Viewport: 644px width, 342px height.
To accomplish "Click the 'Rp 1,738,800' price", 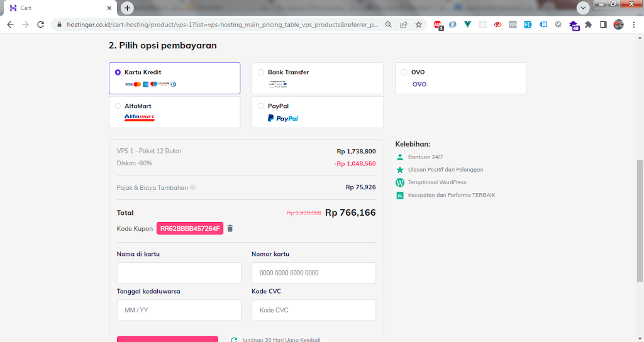I will tap(356, 151).
